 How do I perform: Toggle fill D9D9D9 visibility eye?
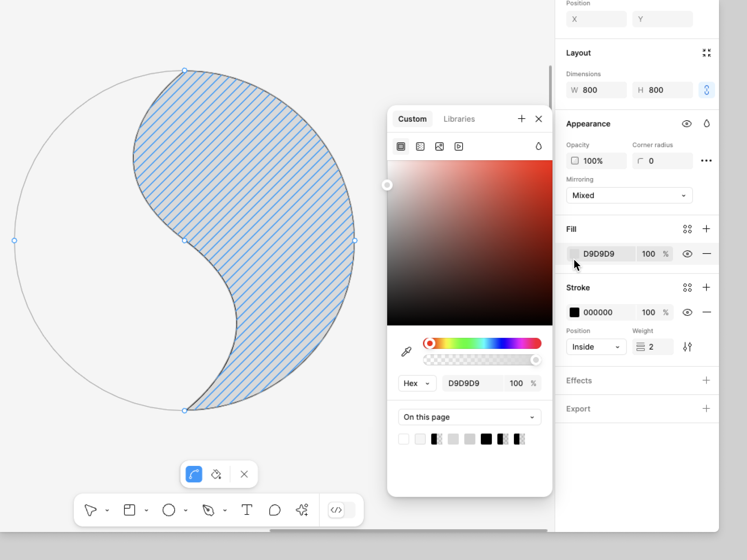pyautogui.click(x=687, y=254)
